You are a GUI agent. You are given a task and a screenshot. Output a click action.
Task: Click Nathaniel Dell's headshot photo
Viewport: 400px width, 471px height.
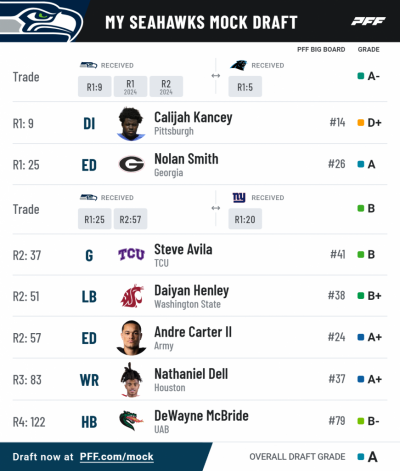pos(131,380)
